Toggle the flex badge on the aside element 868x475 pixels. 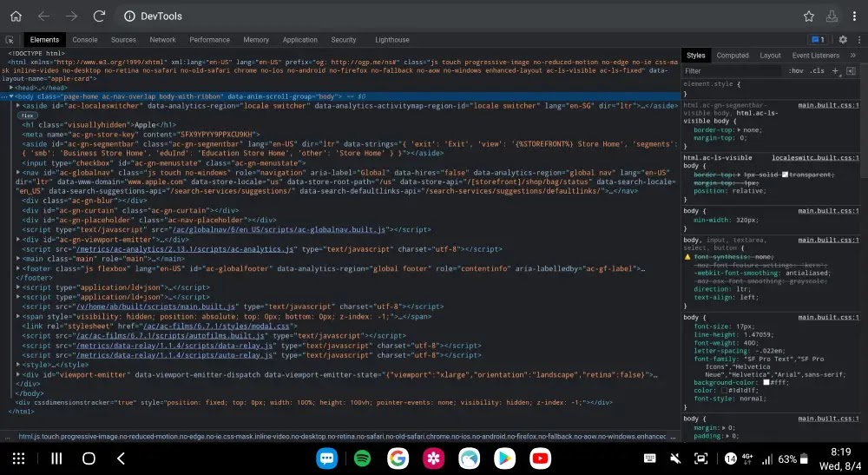point(27,115)
